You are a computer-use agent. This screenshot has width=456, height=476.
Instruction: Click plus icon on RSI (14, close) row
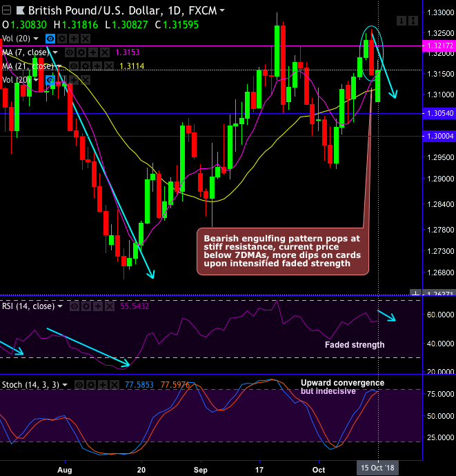click(98, 306)
